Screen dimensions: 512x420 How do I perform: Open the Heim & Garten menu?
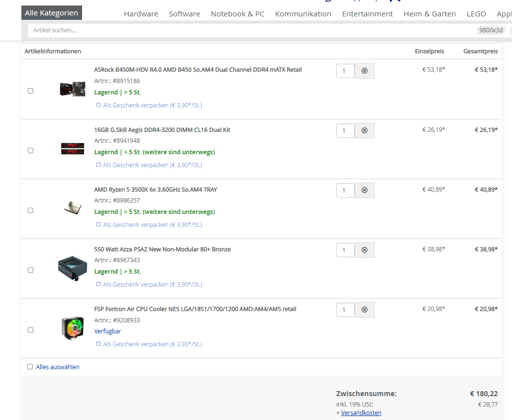[429, 14]
